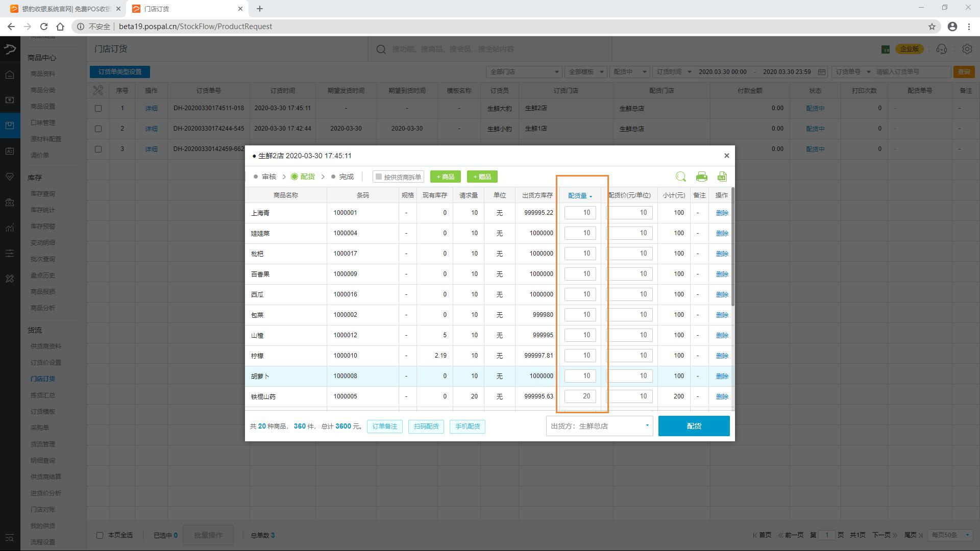Delete the 上海青 row via 删除 link
The width and height of the screenshot is (980, 551).
722,213
